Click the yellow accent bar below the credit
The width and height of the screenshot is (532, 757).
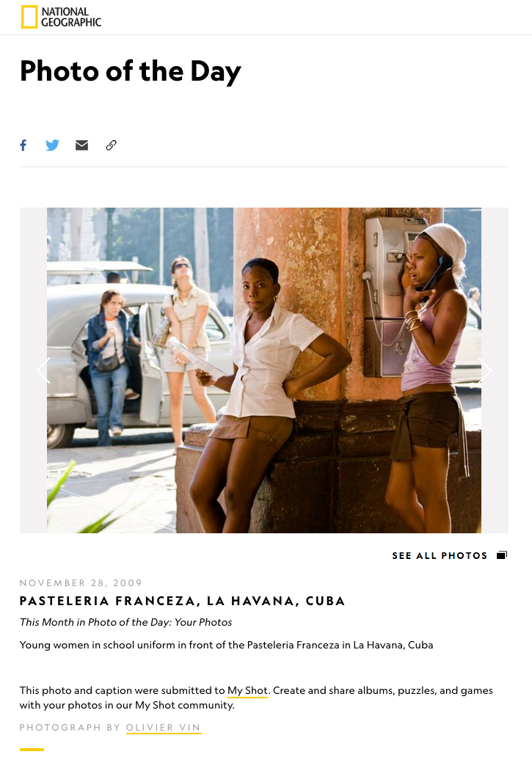click(x=32, y=749)
